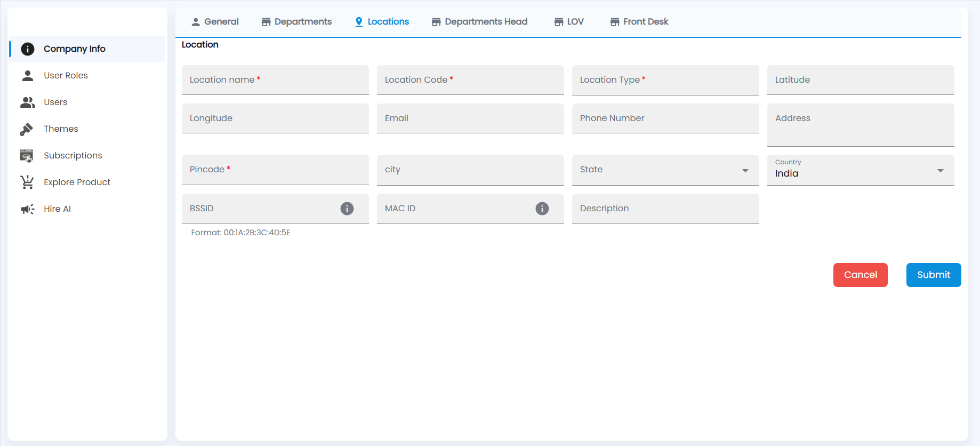Image resolution: width=980 pixels, height=446 pixels.
Task: Click the Departments Head tab store icon
Action: [x=436, y=22]
